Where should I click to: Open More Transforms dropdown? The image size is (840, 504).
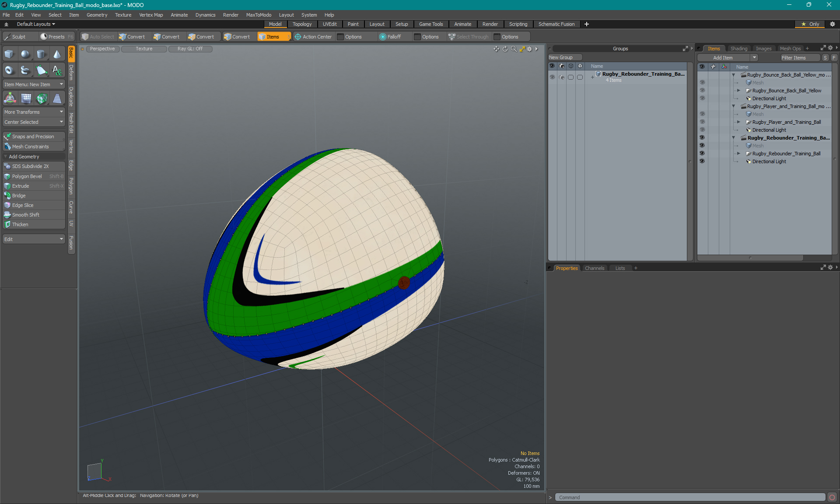[34, 112]
